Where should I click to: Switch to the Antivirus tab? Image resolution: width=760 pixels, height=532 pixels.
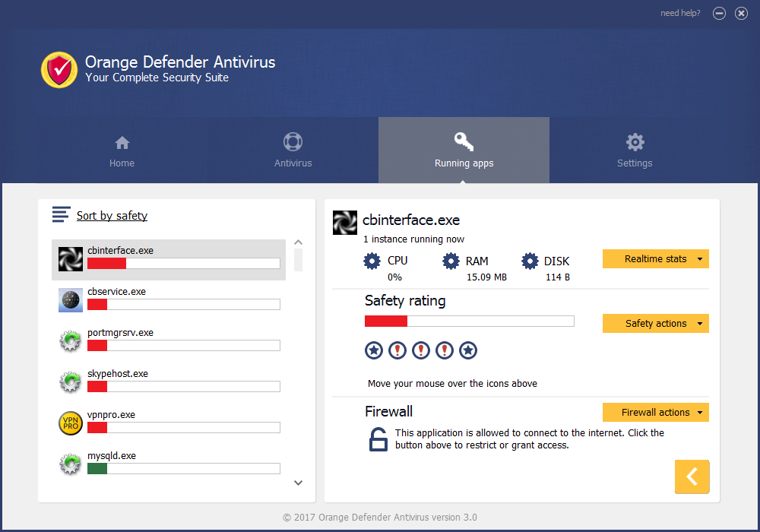click(x=293, y=150)
